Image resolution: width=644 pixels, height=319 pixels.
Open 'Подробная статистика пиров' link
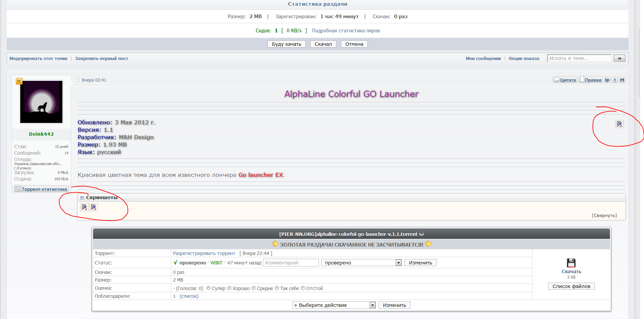click(x=346, y=31)
